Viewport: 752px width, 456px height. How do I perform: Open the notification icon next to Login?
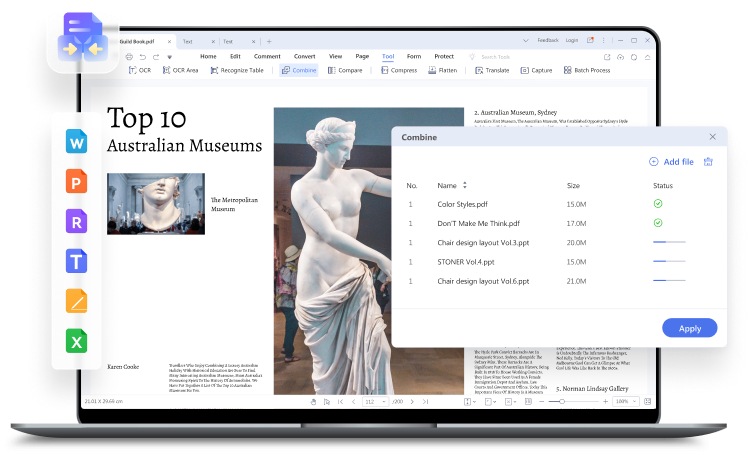click(590, 40)
